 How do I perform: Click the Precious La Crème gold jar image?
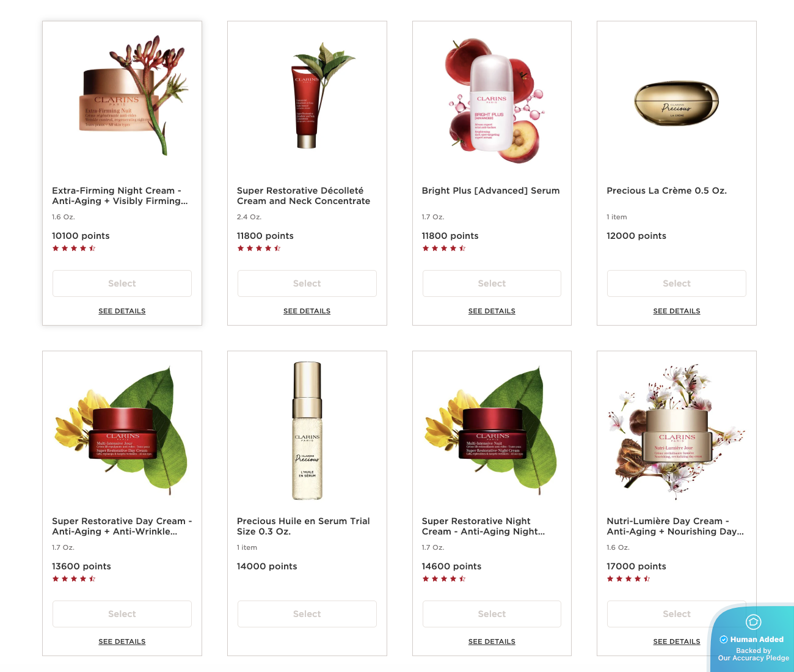click(676, 103)
